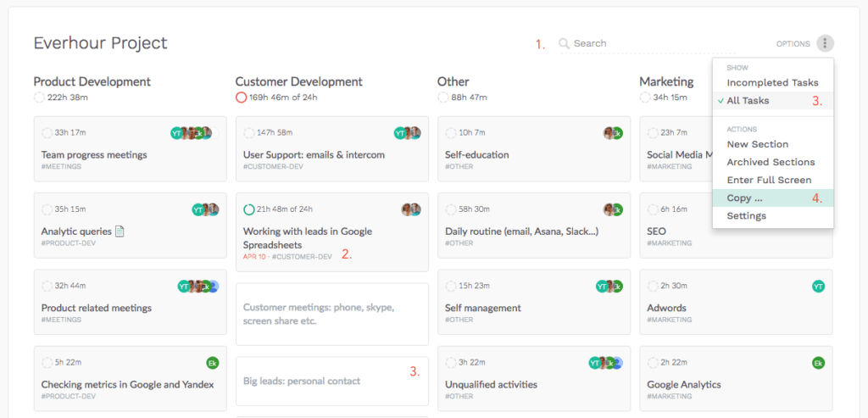Select the Incompleted Tasks filter
868x418 pixels.
click(x=772, y=83)
